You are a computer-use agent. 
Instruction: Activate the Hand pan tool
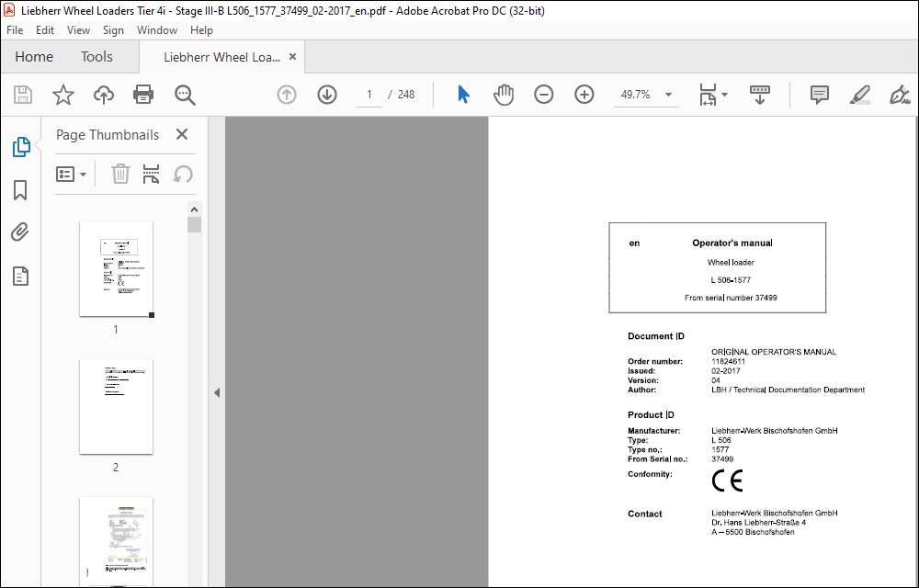click(504, 95)
